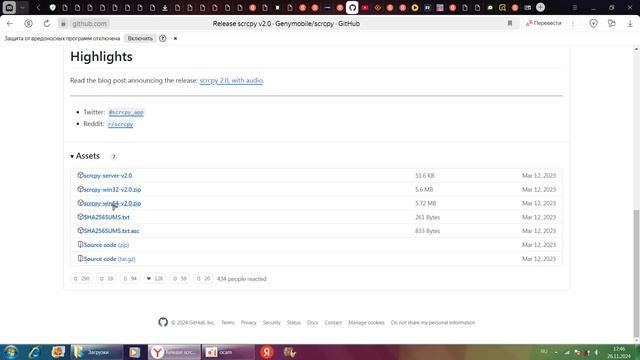Launch Internet Explorer from the taskbar
This screenshot has width=640, height=360.
point(35,352)
